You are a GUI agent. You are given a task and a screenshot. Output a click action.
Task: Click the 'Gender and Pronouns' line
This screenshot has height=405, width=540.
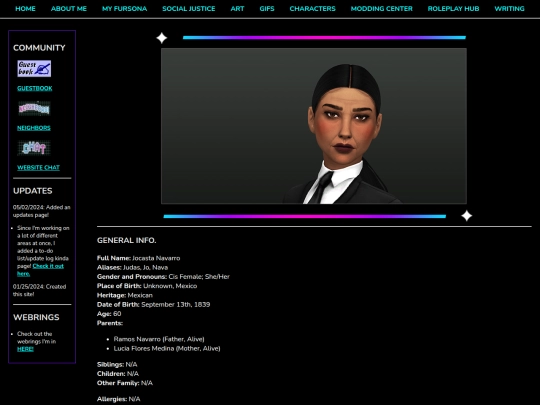tap(163, 277)
